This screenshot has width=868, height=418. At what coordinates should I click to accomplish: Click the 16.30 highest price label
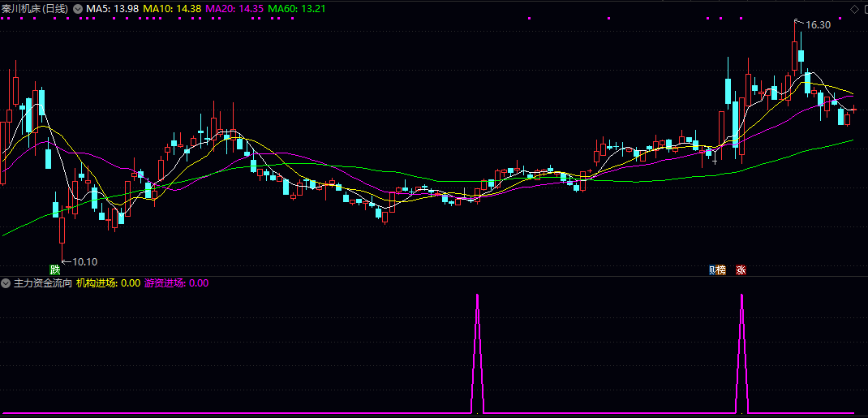pos(818,25)
